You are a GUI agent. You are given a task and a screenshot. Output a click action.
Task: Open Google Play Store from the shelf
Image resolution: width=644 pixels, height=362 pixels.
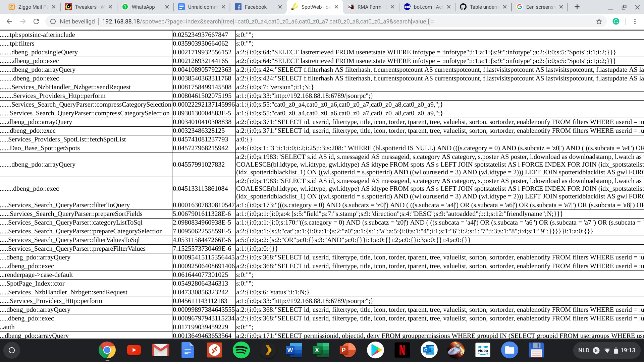point(375,350)
